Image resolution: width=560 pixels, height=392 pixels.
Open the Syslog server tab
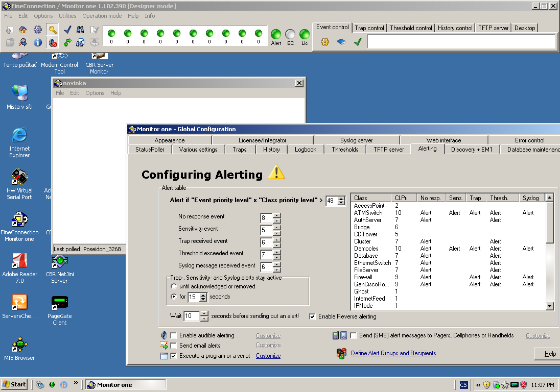356,140
